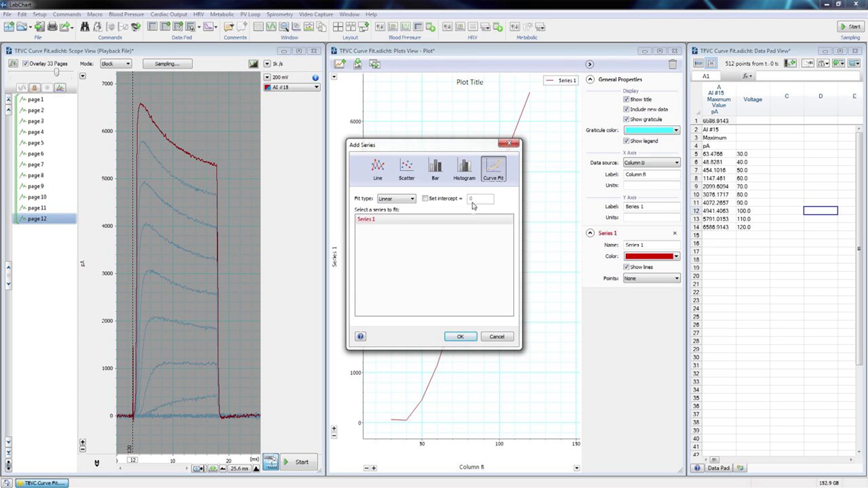
Task: Click the blue info icon beside 200 mV
Action: click(315, 77)
